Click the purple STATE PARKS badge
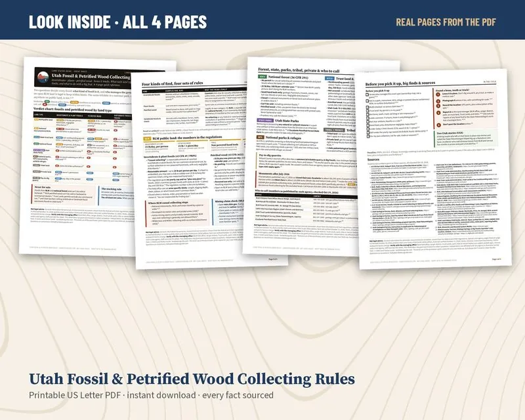 [x=265, y=120]
